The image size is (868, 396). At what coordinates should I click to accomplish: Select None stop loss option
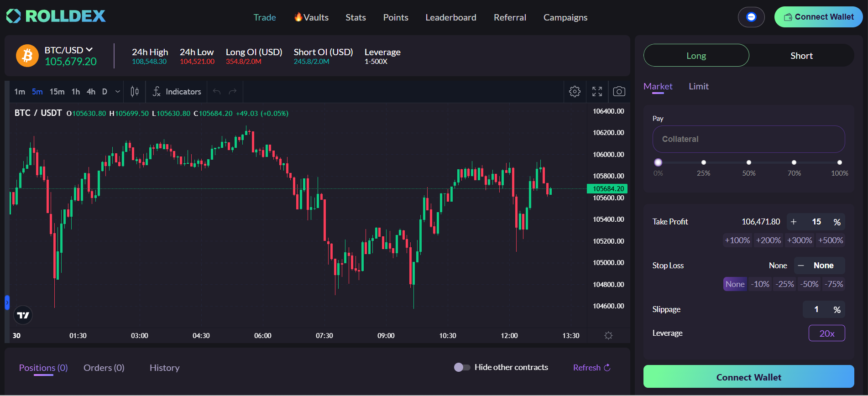[735, 284]
